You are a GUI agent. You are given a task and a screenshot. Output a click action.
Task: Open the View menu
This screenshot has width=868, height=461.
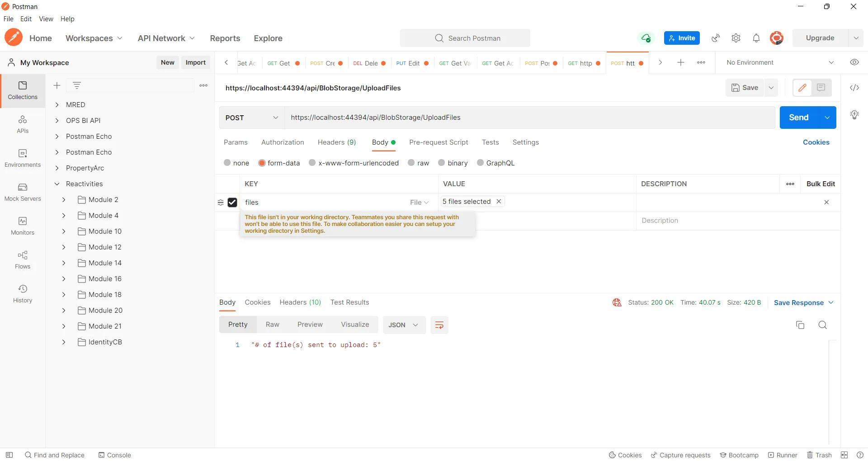[46, 19]
